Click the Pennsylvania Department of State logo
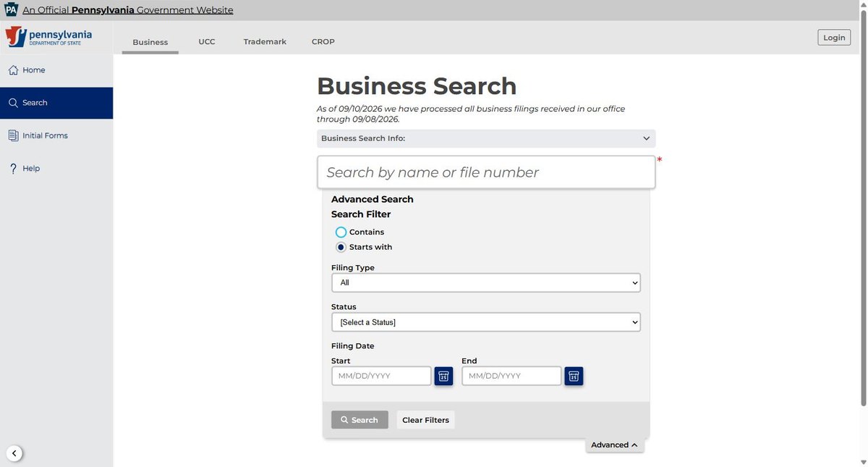 tap(49, 37)
